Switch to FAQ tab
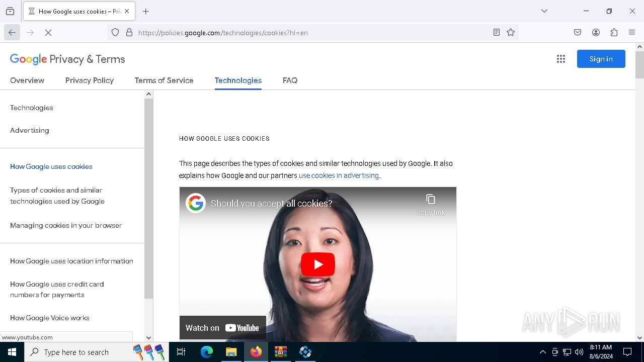This screenshot has width=644, height=362. 290,80
